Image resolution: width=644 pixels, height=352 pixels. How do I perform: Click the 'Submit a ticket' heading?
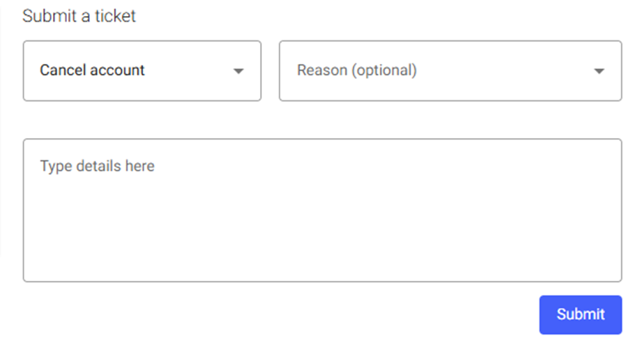point(79,16)
